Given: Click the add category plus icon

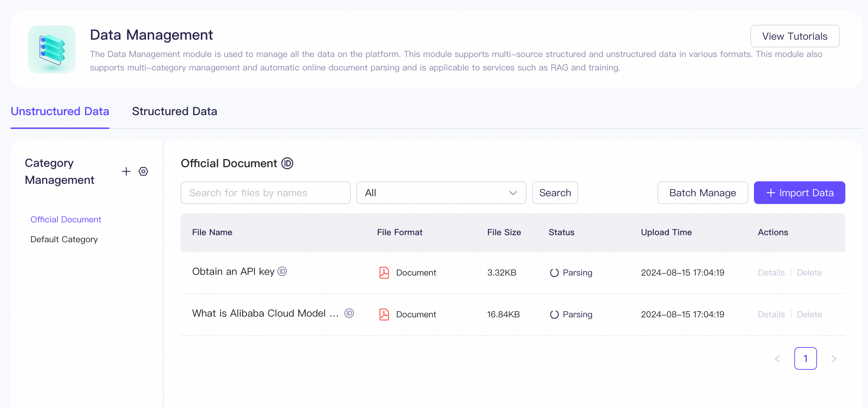Looking at the screenshot, I should coord(126,171).
